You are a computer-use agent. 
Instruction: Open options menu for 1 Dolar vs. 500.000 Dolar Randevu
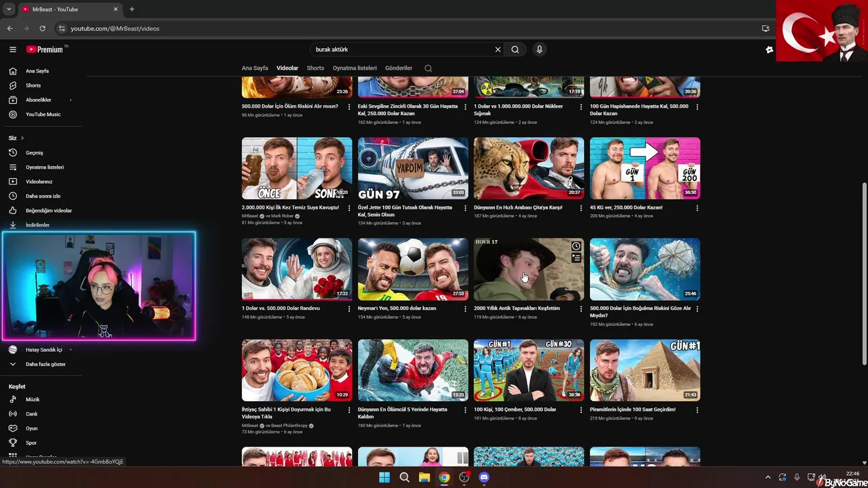[349, 308]
